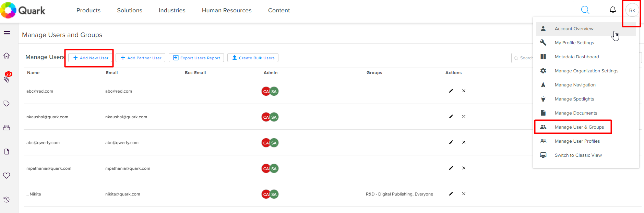644x213 pixels.
Task: Open the history clock icon in sidebar
Action: (x=7, y=200)
